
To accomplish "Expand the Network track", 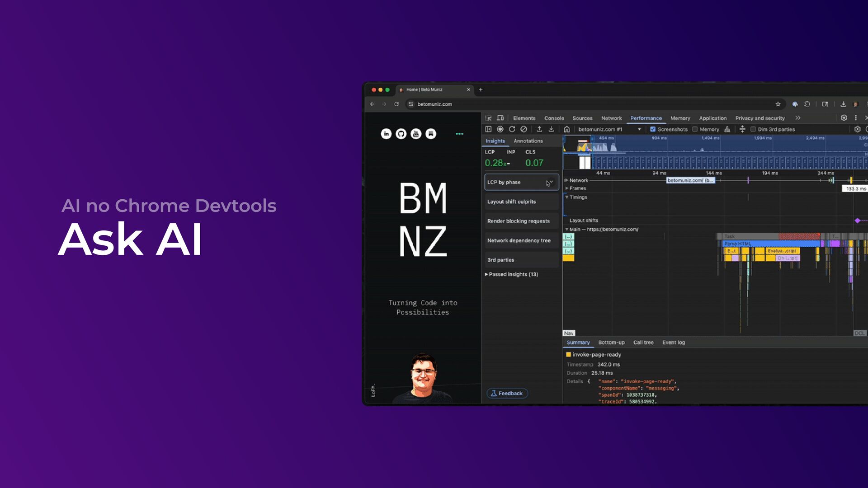I will click(x=566, y=180).
